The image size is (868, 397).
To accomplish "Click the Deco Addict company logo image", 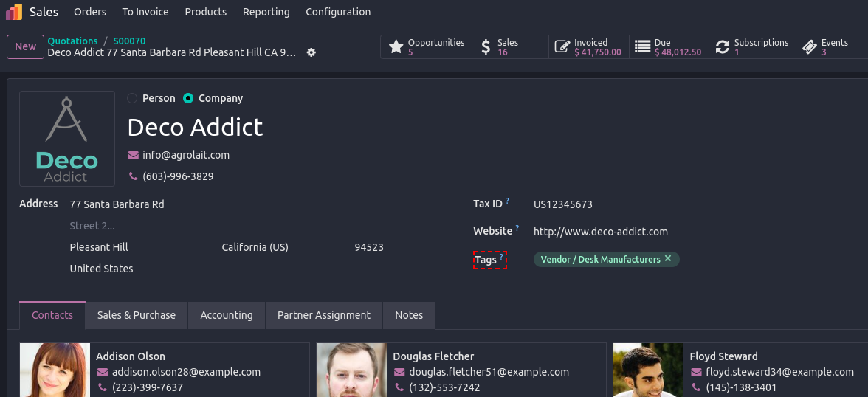I will 67,139.
